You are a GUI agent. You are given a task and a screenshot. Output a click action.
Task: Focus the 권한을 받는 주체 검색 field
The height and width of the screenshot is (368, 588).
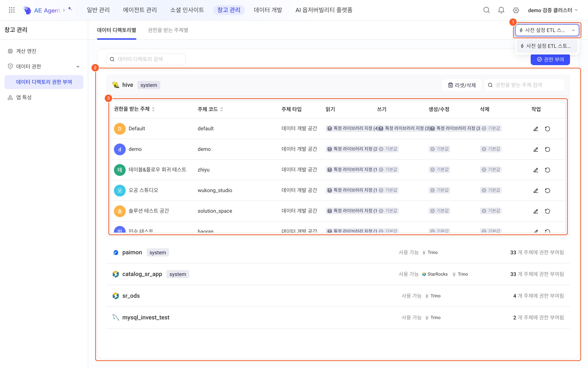(x=524, y=85)
